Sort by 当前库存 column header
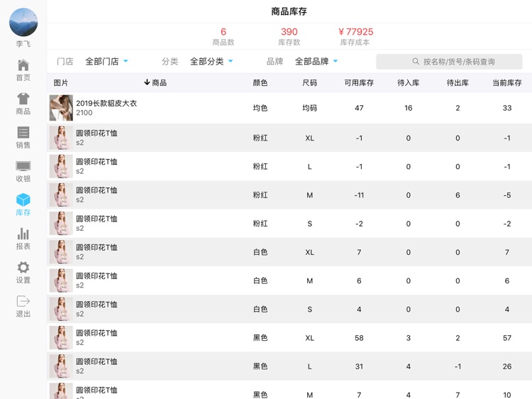The image size is (532, 399). click(x=507, y=82)
